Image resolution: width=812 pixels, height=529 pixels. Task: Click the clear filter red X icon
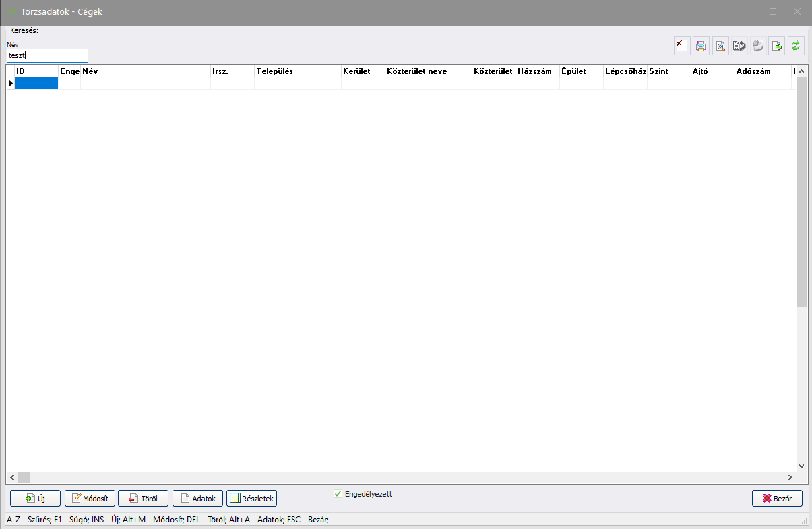tap(681, 46)
